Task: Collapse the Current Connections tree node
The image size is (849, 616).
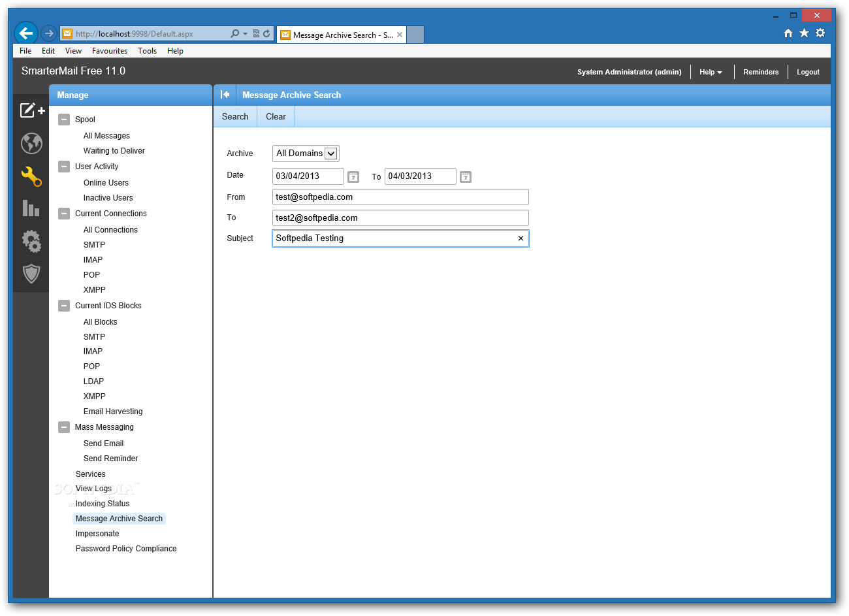Action: click(64, 214)
